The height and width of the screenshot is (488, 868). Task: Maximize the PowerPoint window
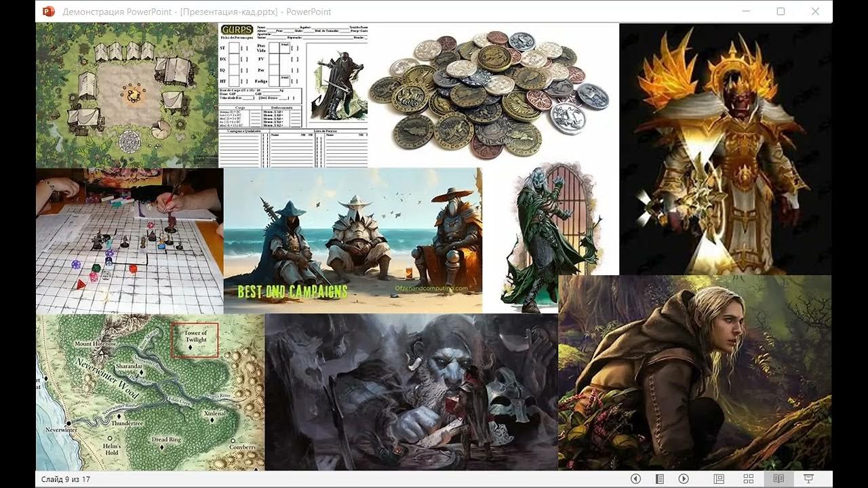[x=781, y=12]
